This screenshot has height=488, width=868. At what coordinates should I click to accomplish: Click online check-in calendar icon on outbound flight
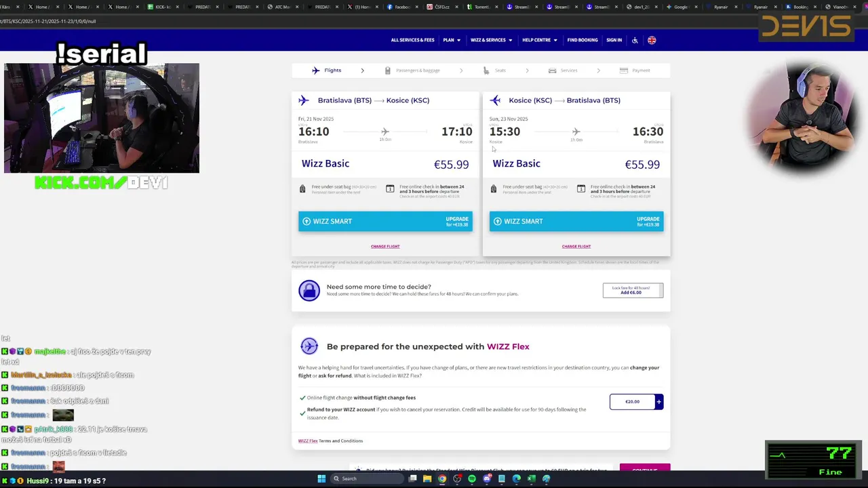click(390, 188)
